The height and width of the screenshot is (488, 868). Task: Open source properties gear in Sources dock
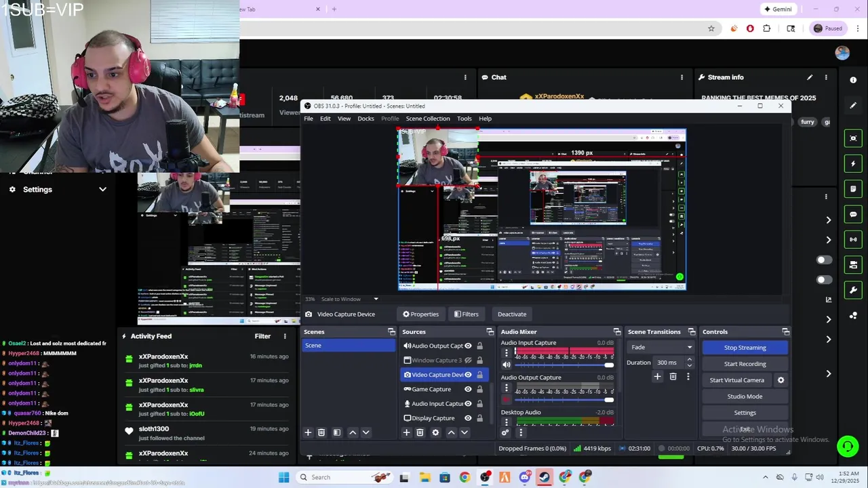[x=435, y=432]
